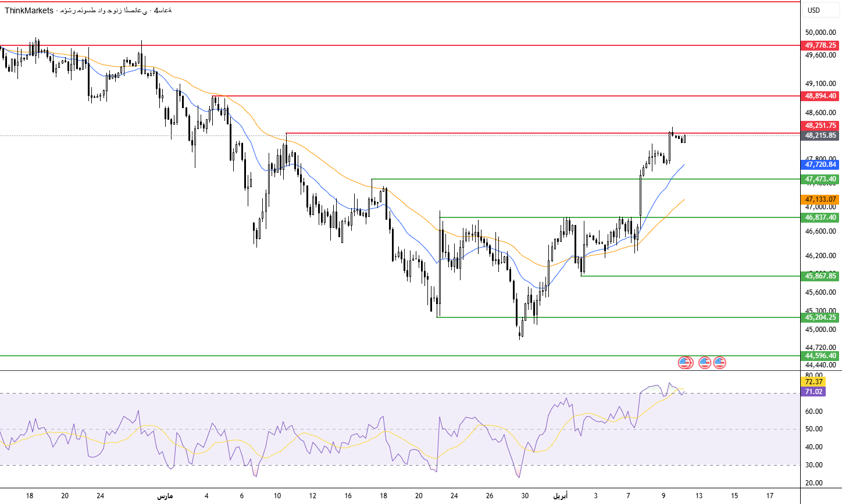
Task: Click the مارس month label on time axis
Action: (165, 496)
